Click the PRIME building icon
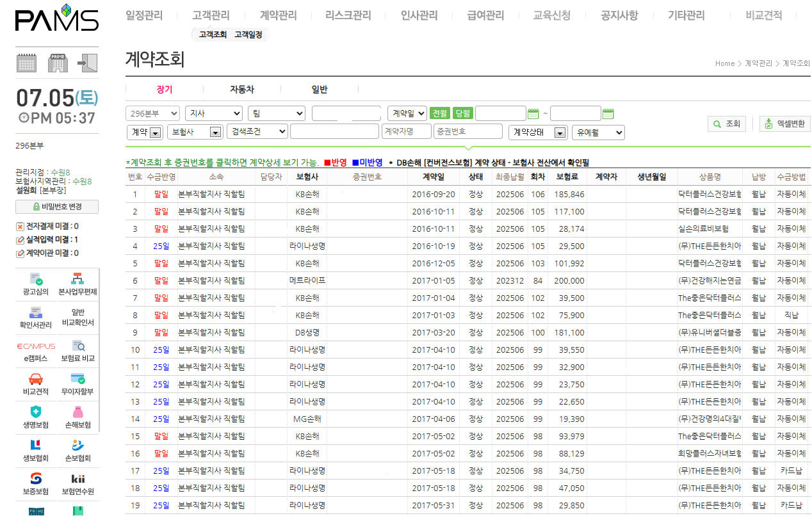 [x=58, y=63]
